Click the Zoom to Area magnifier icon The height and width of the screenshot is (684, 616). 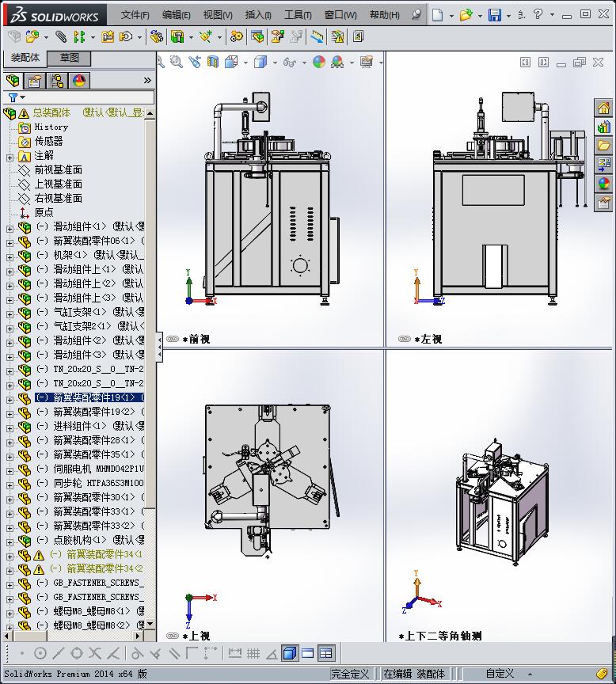coord(177,62)
